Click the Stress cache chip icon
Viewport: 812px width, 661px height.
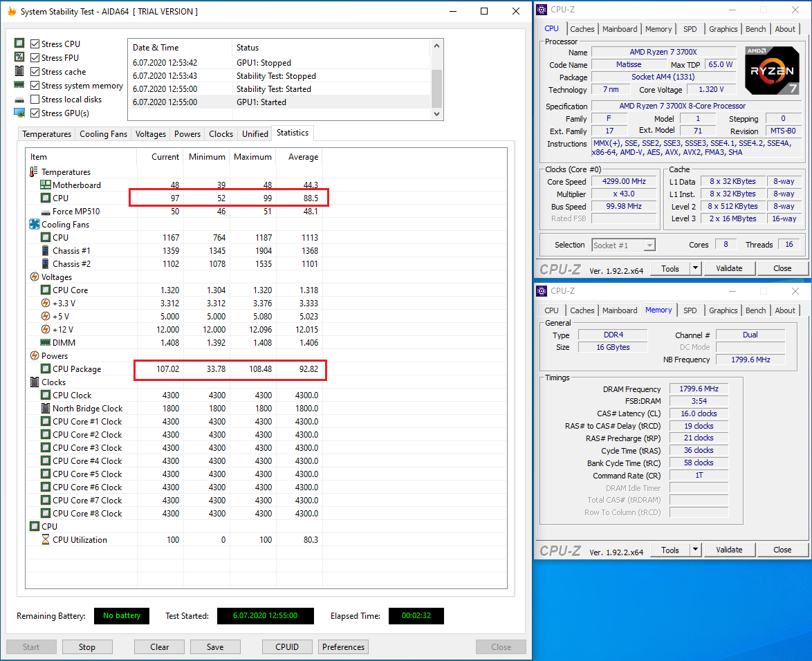coord(19,71)
